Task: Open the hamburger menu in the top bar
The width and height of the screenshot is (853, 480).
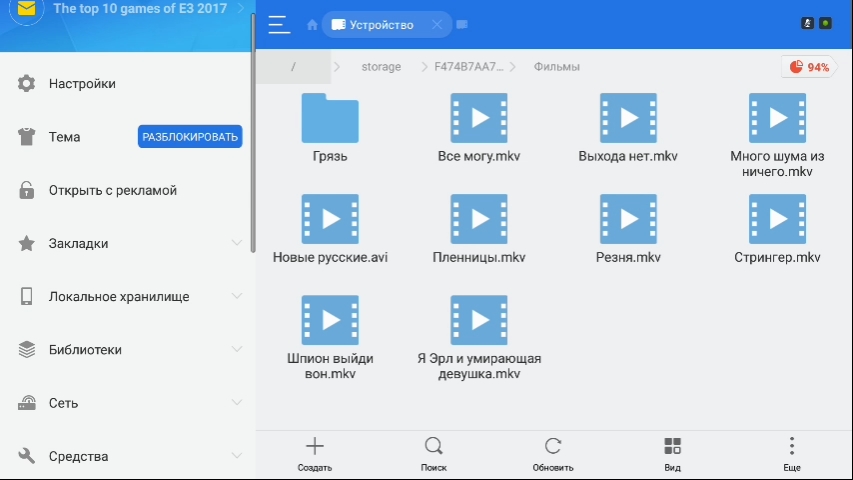Action: (278, 25)
